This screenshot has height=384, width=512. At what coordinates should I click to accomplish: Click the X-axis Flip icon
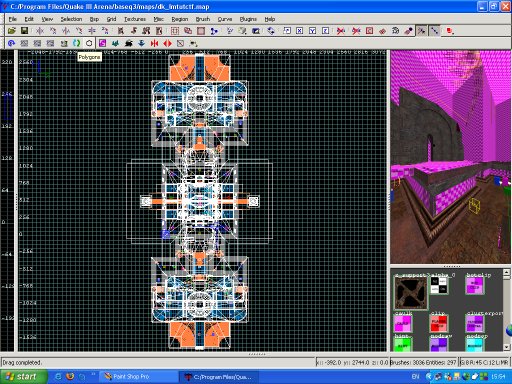click(x=40, y=31)
